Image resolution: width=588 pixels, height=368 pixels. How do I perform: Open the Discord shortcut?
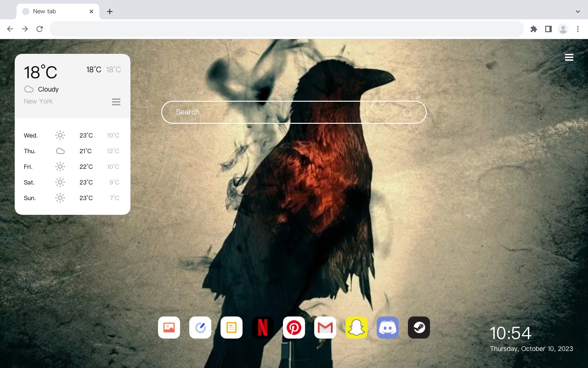point(388,328)
